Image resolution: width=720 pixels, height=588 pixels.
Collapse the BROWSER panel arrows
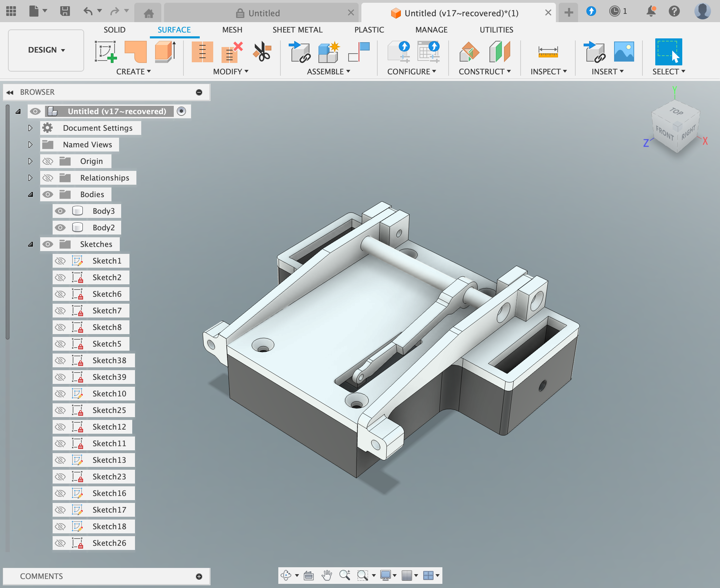10,92
